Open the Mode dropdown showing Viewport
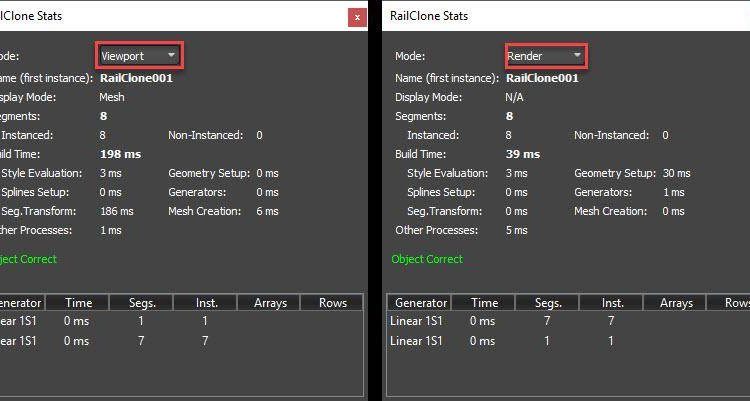This screenshot has height=401, width=750. [x=140, y=55]
